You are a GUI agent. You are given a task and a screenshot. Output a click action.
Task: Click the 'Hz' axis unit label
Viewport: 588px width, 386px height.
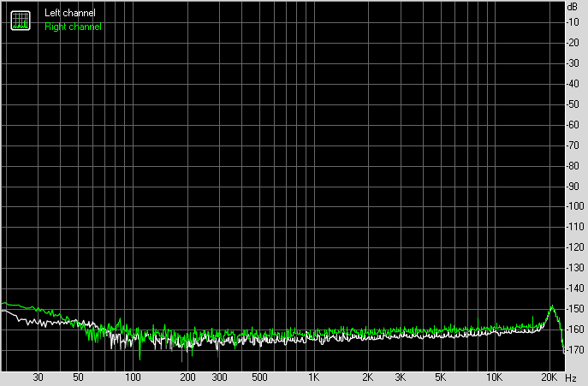click(571, 377)
